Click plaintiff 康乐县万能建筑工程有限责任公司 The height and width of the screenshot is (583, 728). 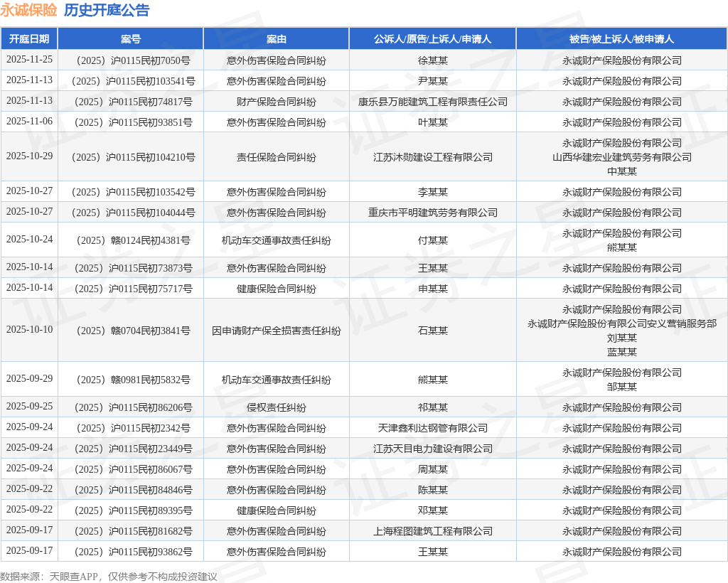433,102
